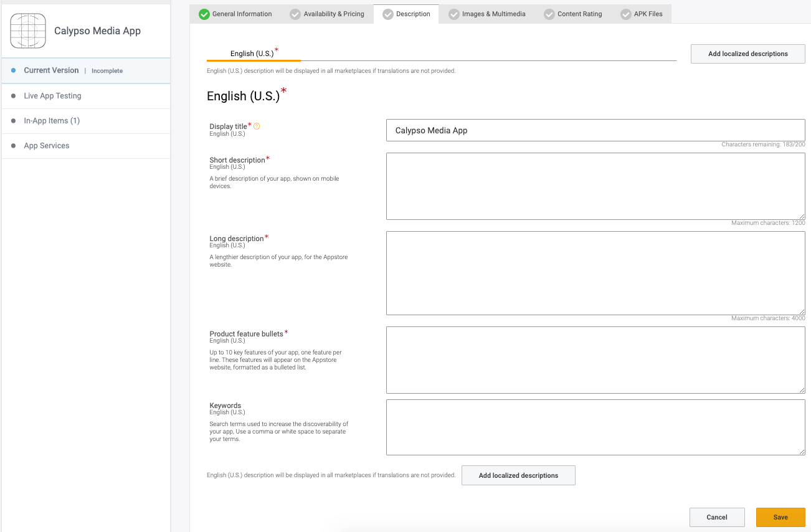
Task: Select Current Version in the sidebar
Action: (51, 70)
